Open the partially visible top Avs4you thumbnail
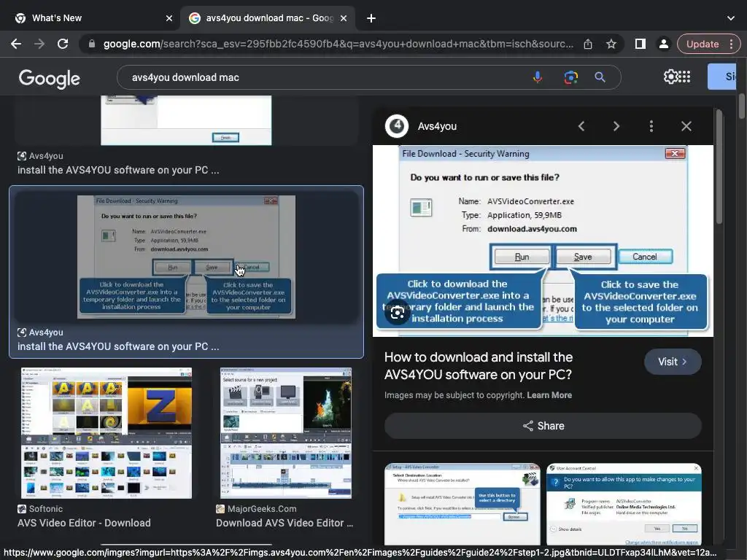This screenshot has width=747, height=560. [186, 120]
